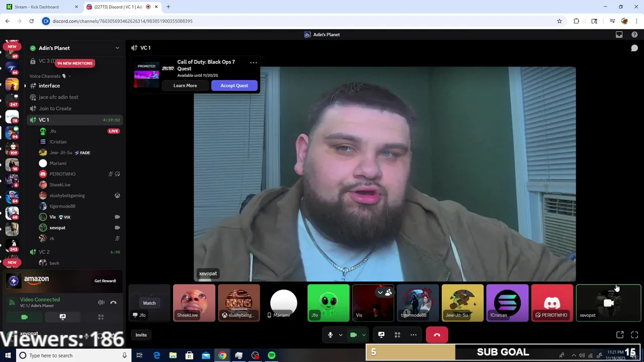This screenshot has width=644, height=362.
Task: Open microphone input options arrow
Action: [341, 335]
